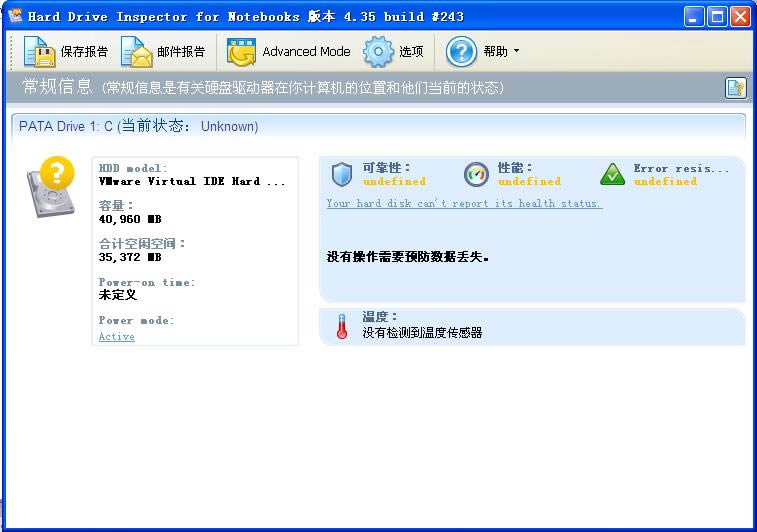Viewport: 757px width, 532px height.
Task: Click the Save Report floppy disk icon
Action: coord(40,51)
